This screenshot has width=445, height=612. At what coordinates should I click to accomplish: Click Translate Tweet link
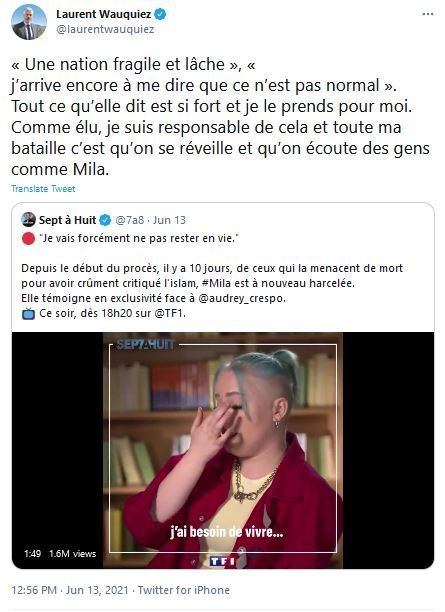click(x=43, y=189)
